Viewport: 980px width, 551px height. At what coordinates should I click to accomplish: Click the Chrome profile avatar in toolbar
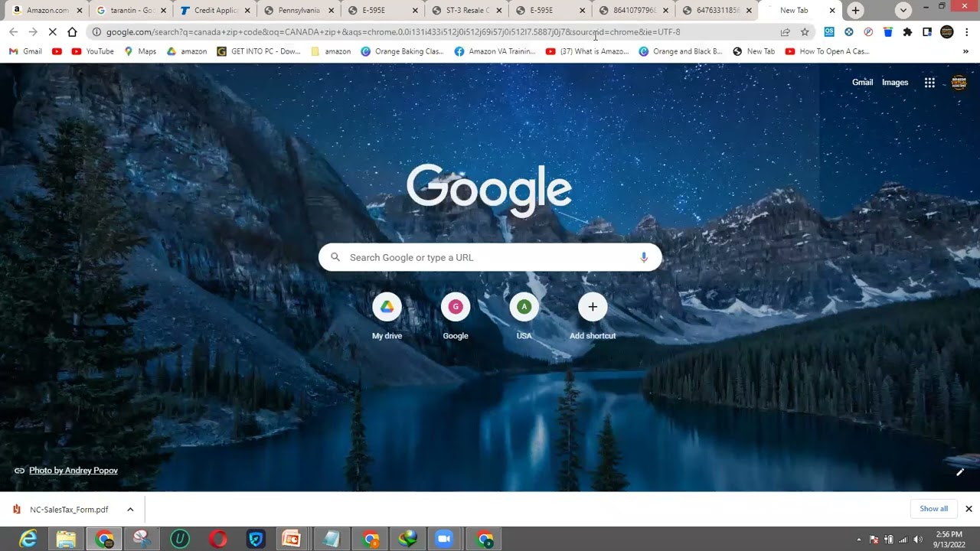coord(947,32)
